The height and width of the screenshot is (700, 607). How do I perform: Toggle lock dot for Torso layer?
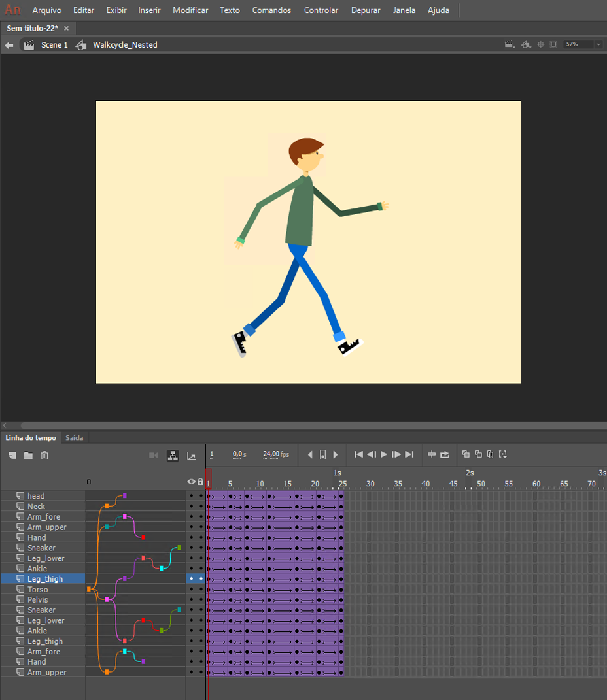pos(201,590)
